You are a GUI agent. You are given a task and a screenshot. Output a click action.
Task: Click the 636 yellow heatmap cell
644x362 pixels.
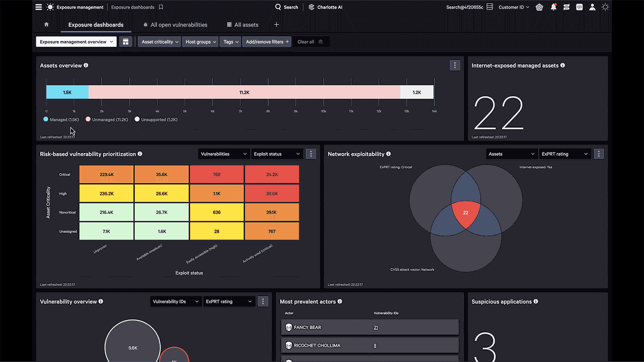pos(217,212)
